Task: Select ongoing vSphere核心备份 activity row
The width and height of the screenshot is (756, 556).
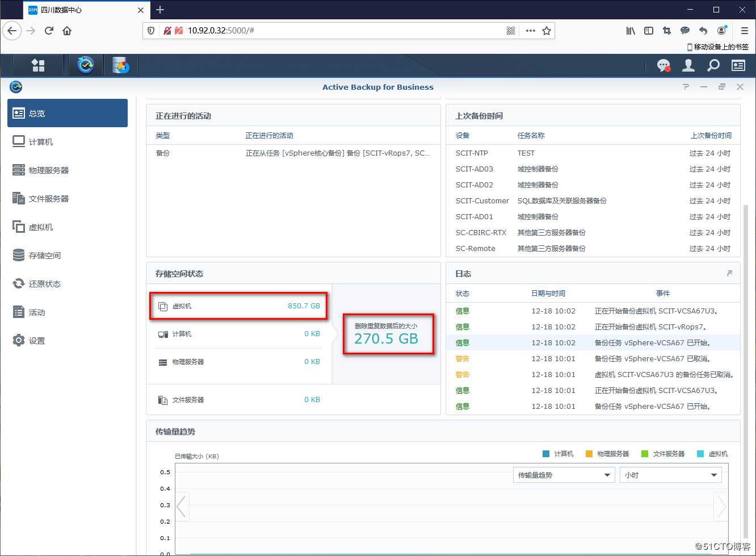Action: click(x=293, y=153)
